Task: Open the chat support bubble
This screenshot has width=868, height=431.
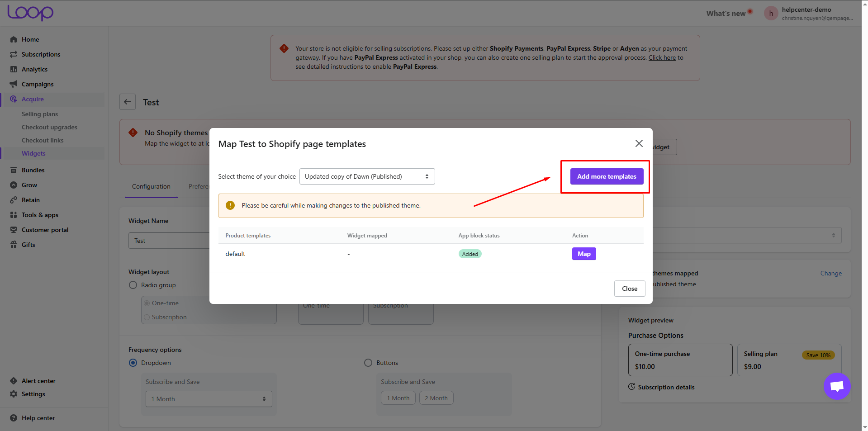Action: [x=837, y=386]
